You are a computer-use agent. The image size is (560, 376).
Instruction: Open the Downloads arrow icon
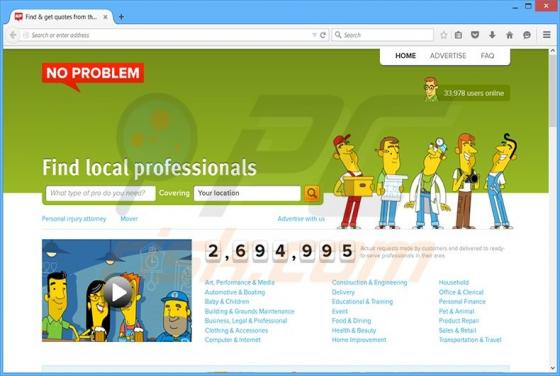[492, 35]
